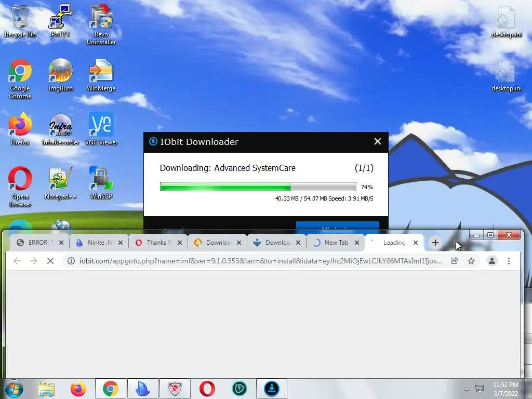Select the upper desktop.ini file icon
This screenshot has height=399, width=532.
506,21
